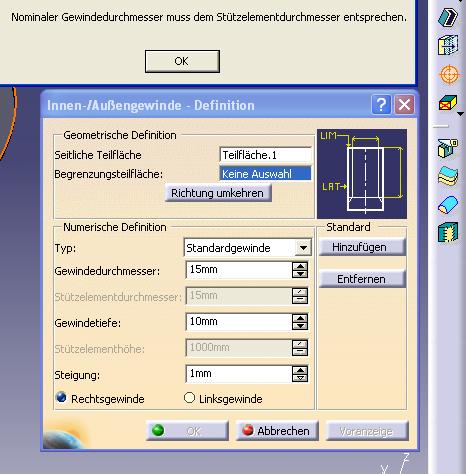Click the orange crosshair target icon

[449, 74]
